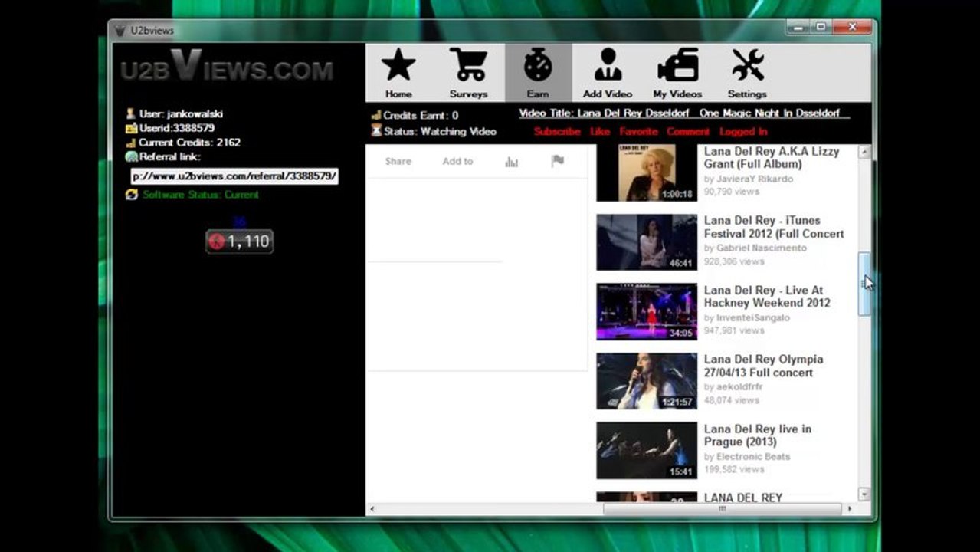
Task: Click the vertical scrollbar down arrow
Action: click(864, 494)
